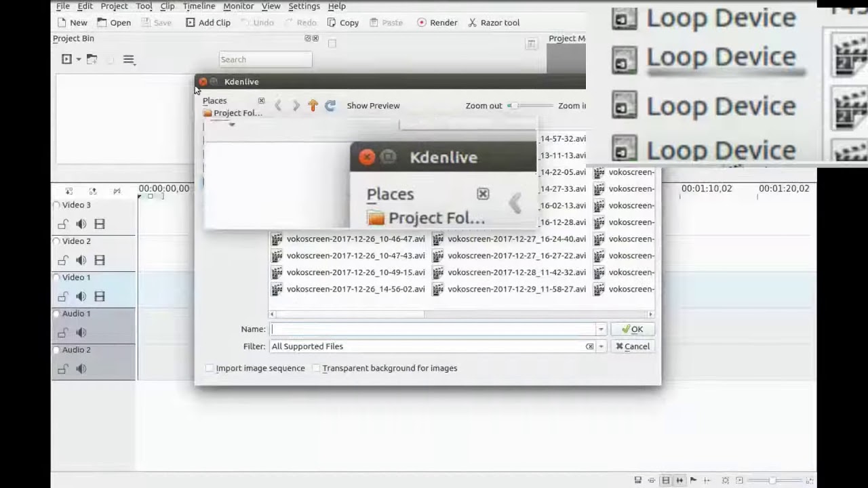Select file vokoscreen-2017-12-29_11-58-27.avi
This screenshot has width=868, height=488.
509,289
